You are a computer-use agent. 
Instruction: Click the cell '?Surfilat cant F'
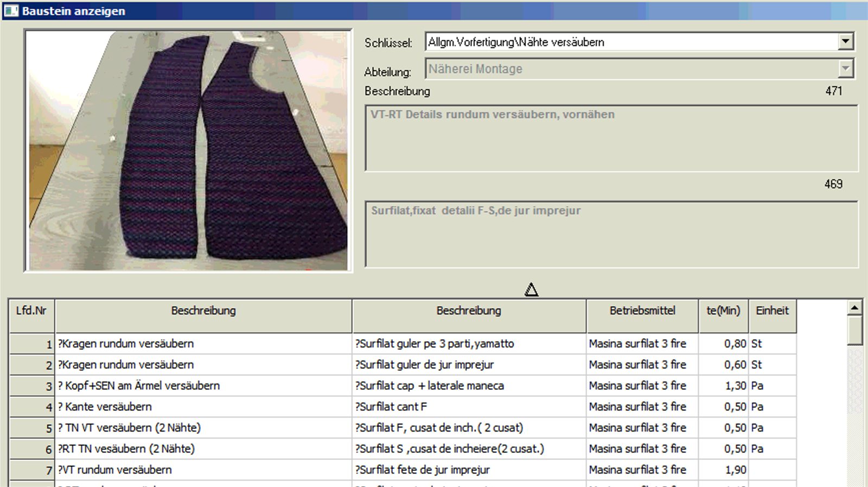click(469, 407)
